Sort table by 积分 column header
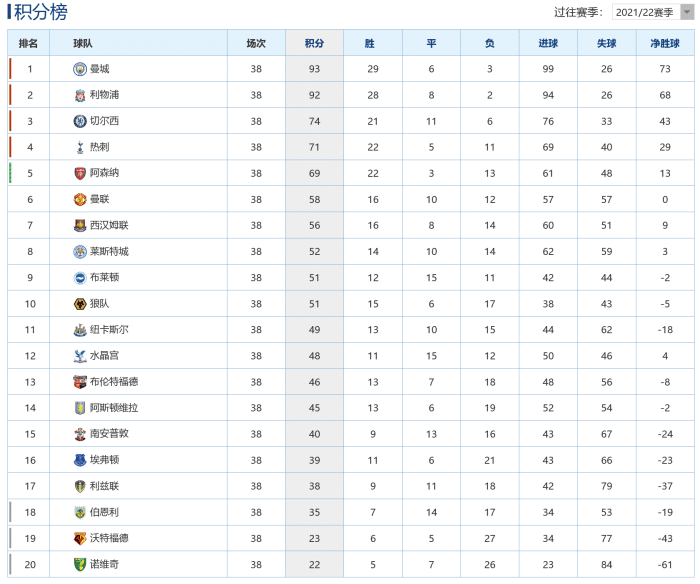Viewport: 700px width, 584px height. [x=314, y=43]
